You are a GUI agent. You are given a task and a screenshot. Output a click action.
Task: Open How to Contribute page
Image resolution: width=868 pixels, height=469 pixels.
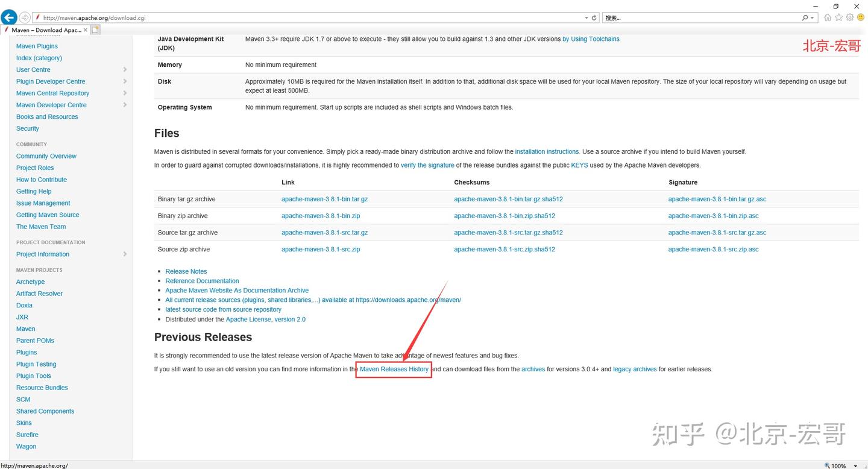(x=42, y=180)
